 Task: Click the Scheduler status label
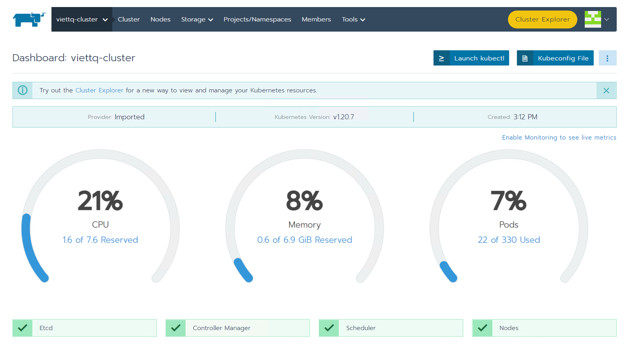coord(361,328)
